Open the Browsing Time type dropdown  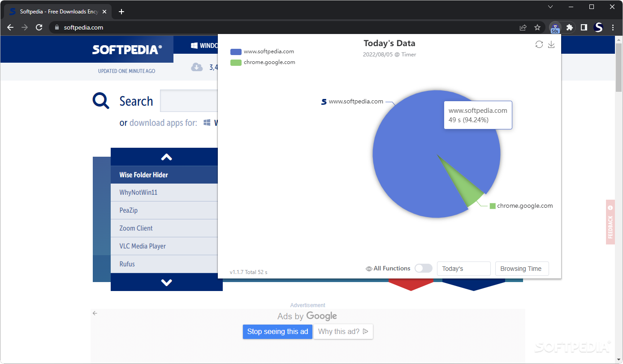click(x=522, y=269)
